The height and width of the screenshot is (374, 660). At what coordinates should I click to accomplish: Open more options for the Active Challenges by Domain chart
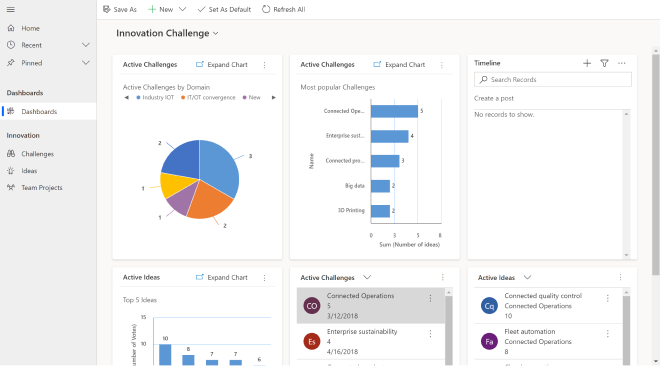(x=264, y=65)
